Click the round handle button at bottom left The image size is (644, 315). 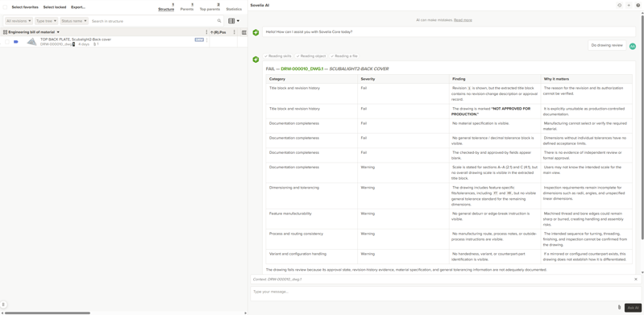tap(3, 305)
